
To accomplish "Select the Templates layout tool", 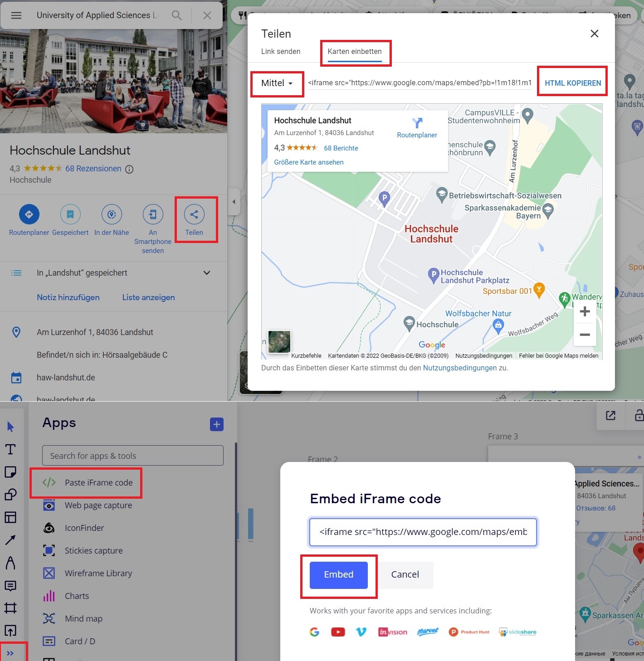I will (10, 517).
